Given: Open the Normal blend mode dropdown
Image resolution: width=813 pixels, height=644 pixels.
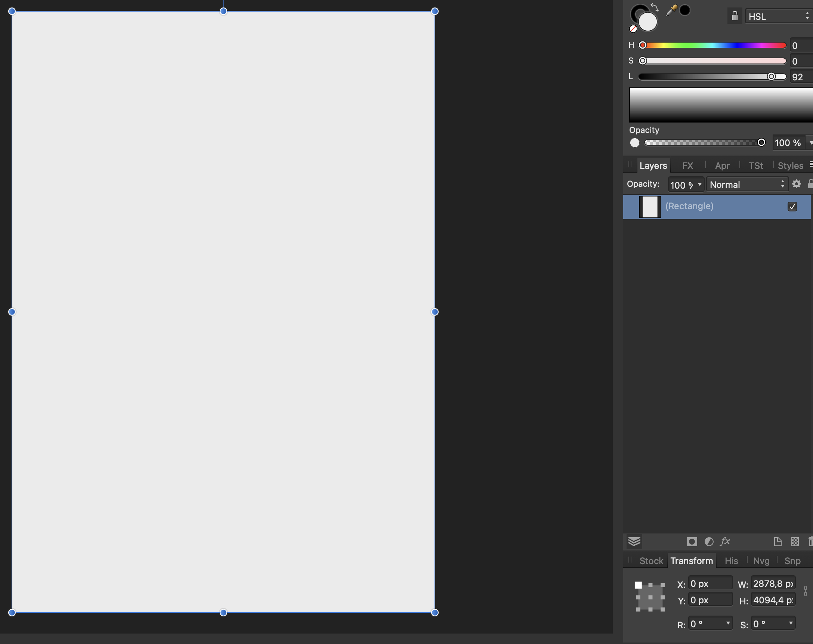Looking at the screenshot, I should click(747, 185).
